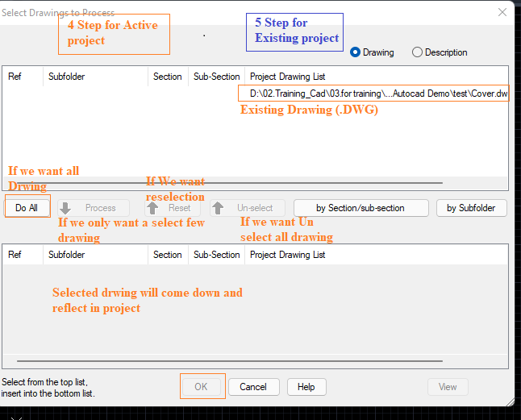Click the Un-select button
This screenshot has width=521, height=420.
(x=248, y=208)
